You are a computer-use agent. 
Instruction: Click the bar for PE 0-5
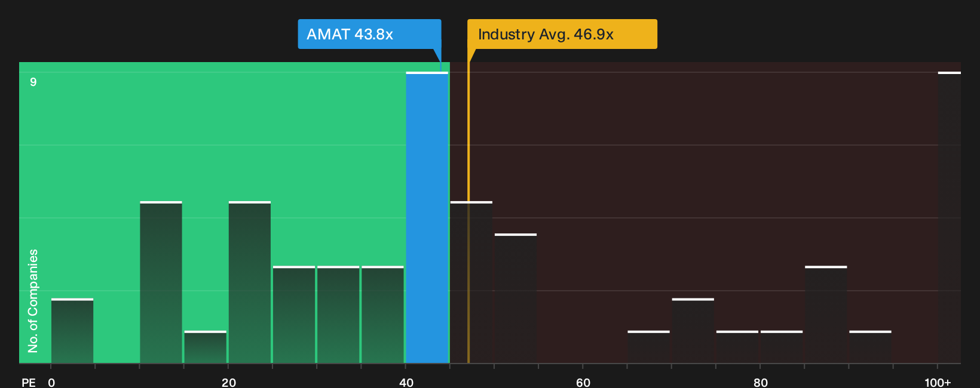[x=72, y=331]
